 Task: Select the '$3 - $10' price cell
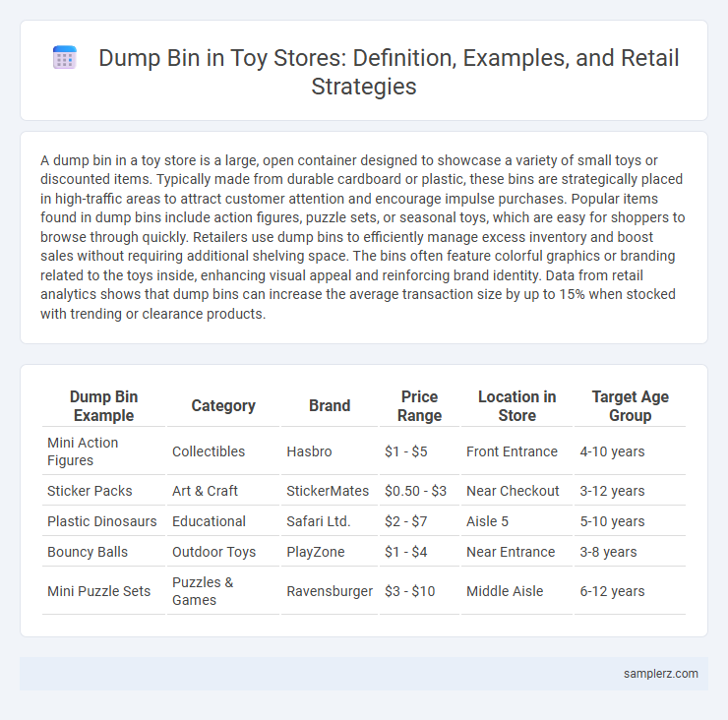pyautogui.click(x=419, y=591)
